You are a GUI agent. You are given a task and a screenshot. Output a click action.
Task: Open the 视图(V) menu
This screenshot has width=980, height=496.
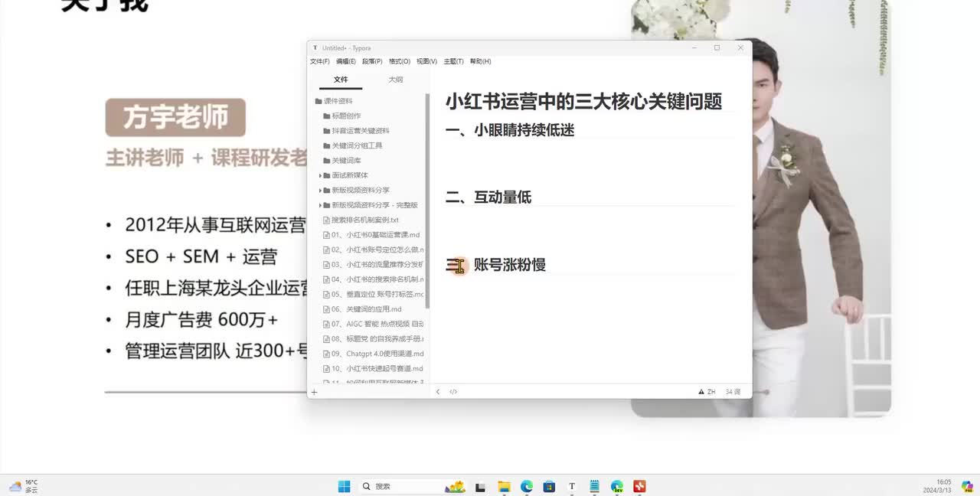pos(426,61)
